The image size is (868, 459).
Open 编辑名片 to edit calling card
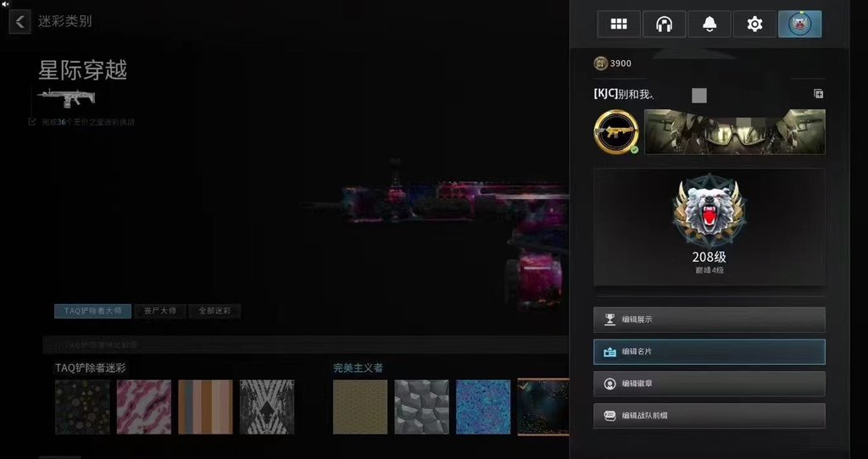click(709, 351)
